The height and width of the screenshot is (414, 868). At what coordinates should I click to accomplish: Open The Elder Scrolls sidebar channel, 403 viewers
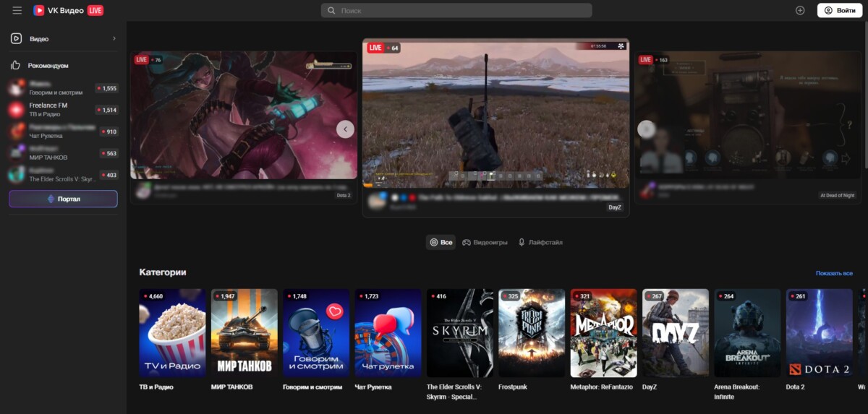click(x=63, y=175)
